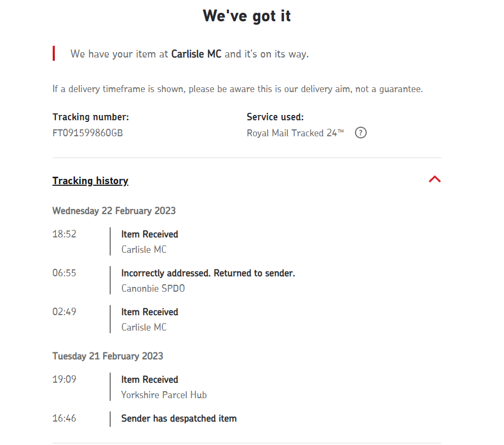Select the Tuesday 21 February 2023 heading
504x445 pixels.
108,356
